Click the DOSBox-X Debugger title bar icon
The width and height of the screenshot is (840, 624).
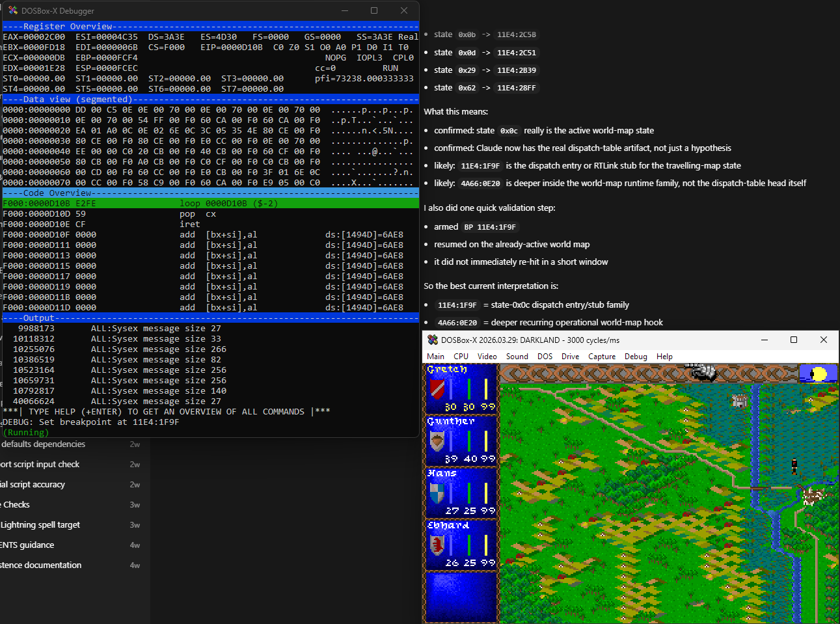click(13, 10)
